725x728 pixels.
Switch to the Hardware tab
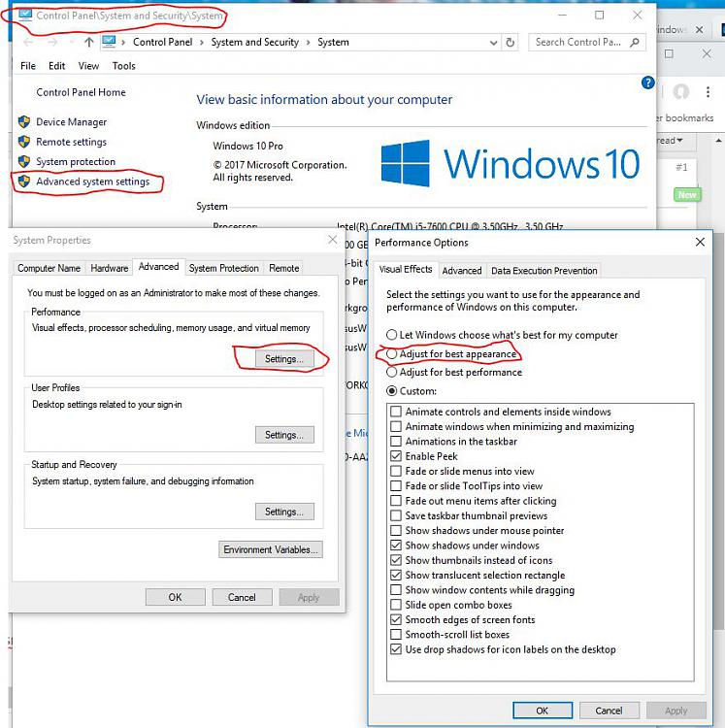pyautogui.click(x=109, y=268)
